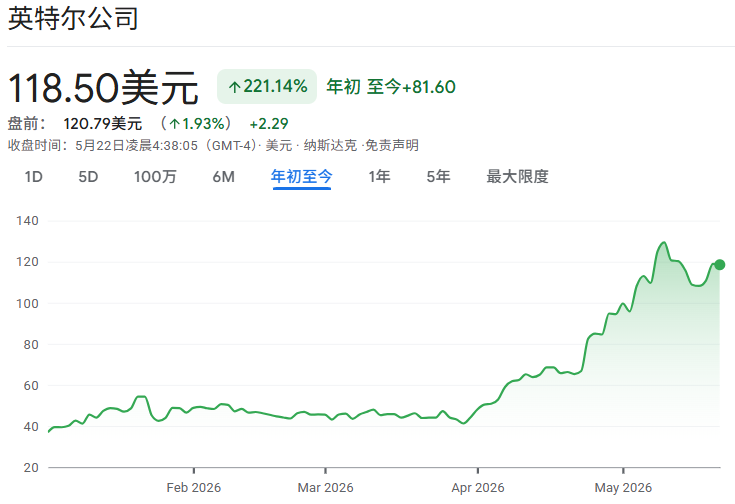Click the 118.50美元 current price
The height and width of the screenshot is (504, 735).
103,88
